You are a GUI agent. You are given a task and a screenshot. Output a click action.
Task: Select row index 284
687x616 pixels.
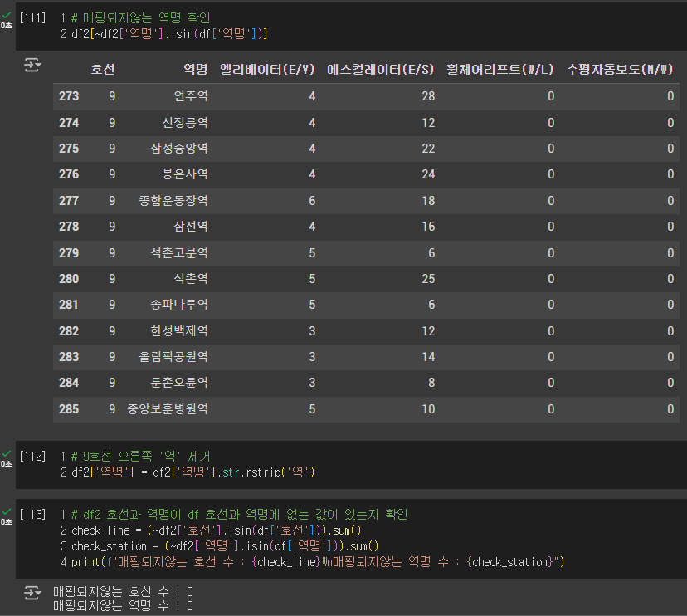click(69, 383)
